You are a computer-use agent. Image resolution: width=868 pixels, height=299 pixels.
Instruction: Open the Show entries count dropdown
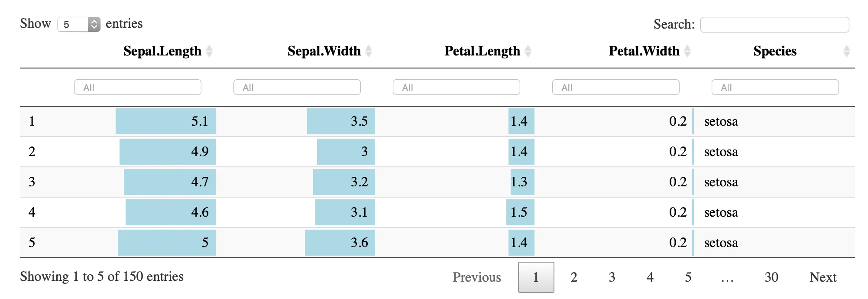(x=79, y=24)
